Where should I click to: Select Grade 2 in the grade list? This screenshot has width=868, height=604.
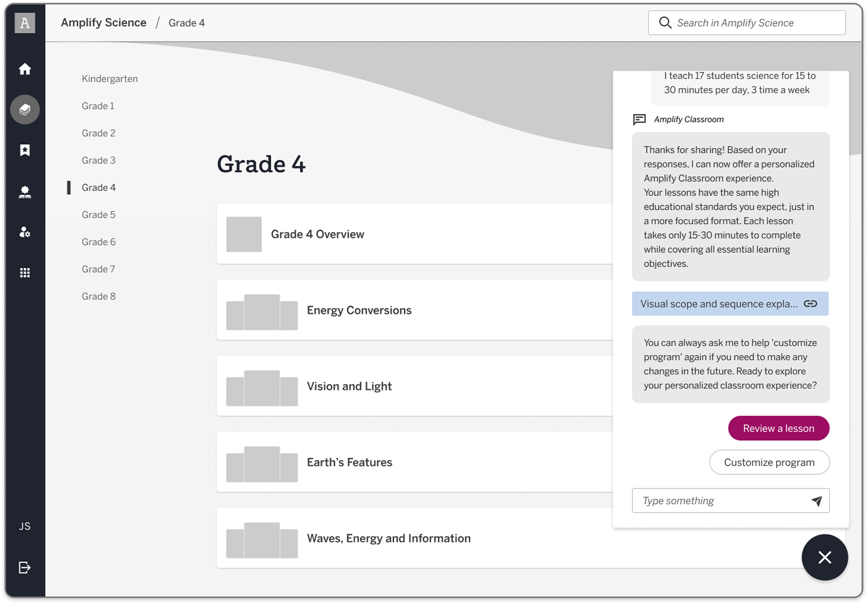[98, 133]
